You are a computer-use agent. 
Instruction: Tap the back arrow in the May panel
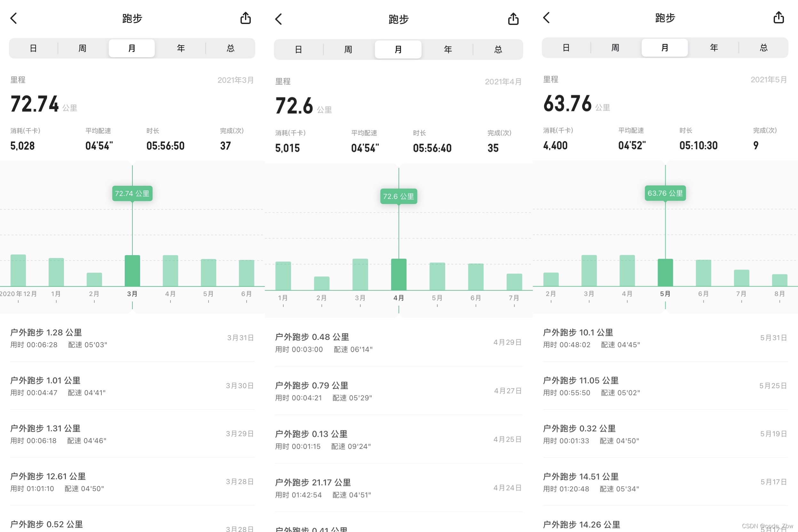point(546,18)
